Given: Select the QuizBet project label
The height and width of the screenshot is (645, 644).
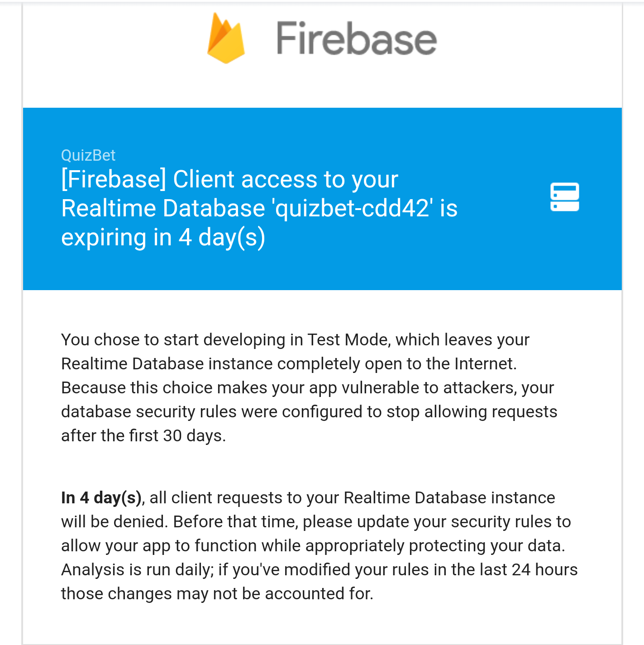Looking at the screenshot, I should pos(88,155).
